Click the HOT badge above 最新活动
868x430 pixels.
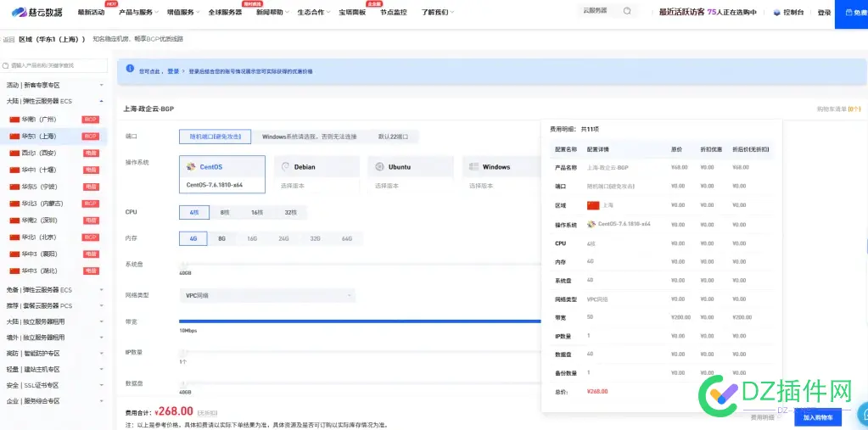click(x=111, y=4)
